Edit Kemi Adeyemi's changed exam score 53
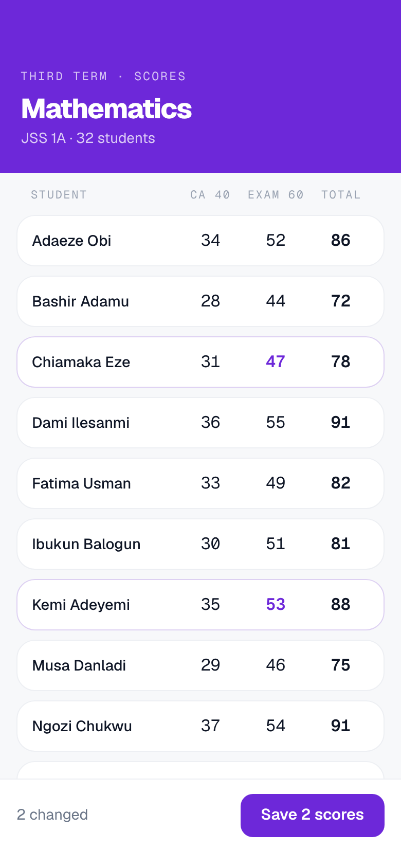The image size is (401, 868). (x=276, y=604)
